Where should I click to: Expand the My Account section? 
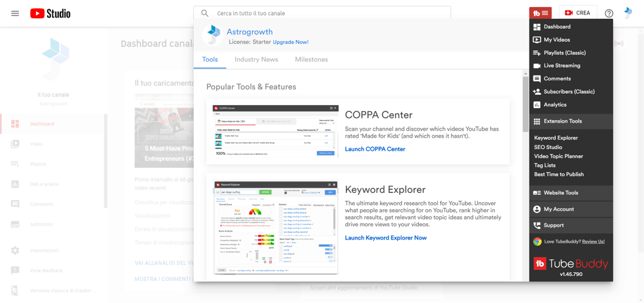pos(571,209)
